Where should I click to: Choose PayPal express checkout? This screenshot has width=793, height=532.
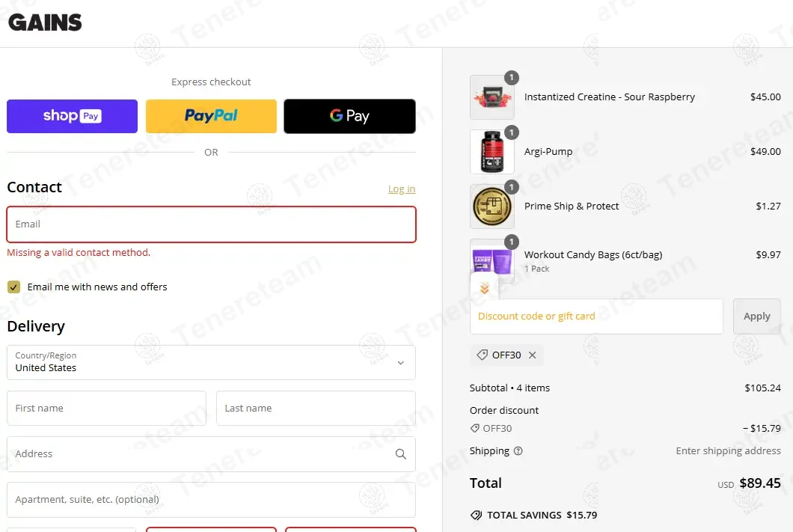211,116
